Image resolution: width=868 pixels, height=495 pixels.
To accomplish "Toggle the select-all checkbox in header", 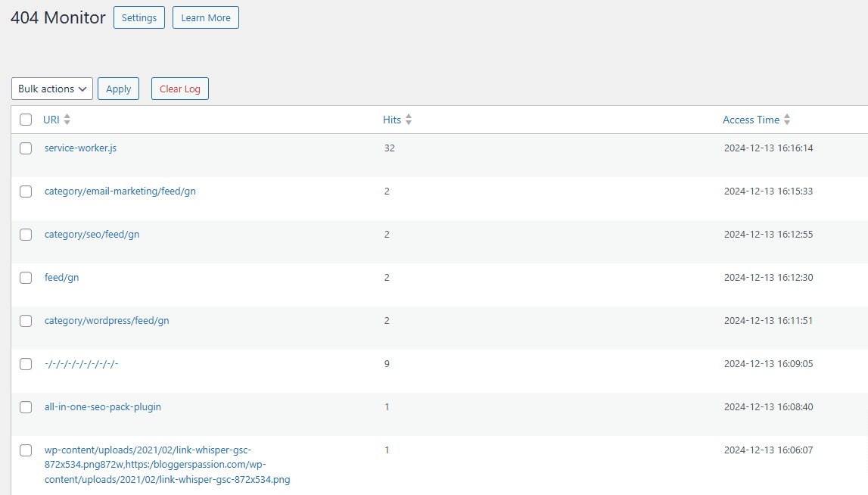I will [26, 120].
